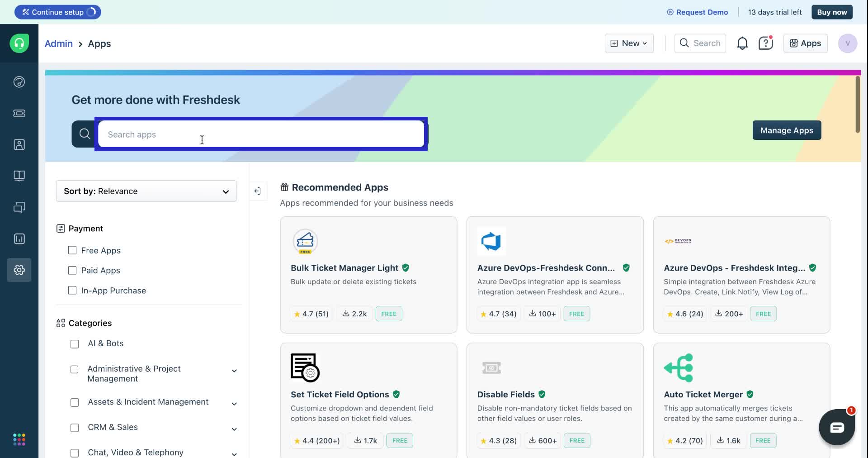
Task: Click the Bulk Ticket Manager Light app icon
Action: (305, 241)
